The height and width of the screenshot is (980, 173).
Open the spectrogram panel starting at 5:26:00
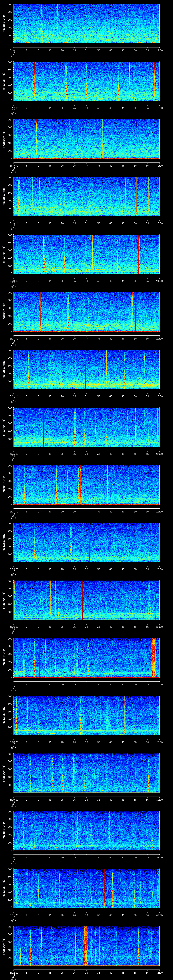click(x=87, y=600)
